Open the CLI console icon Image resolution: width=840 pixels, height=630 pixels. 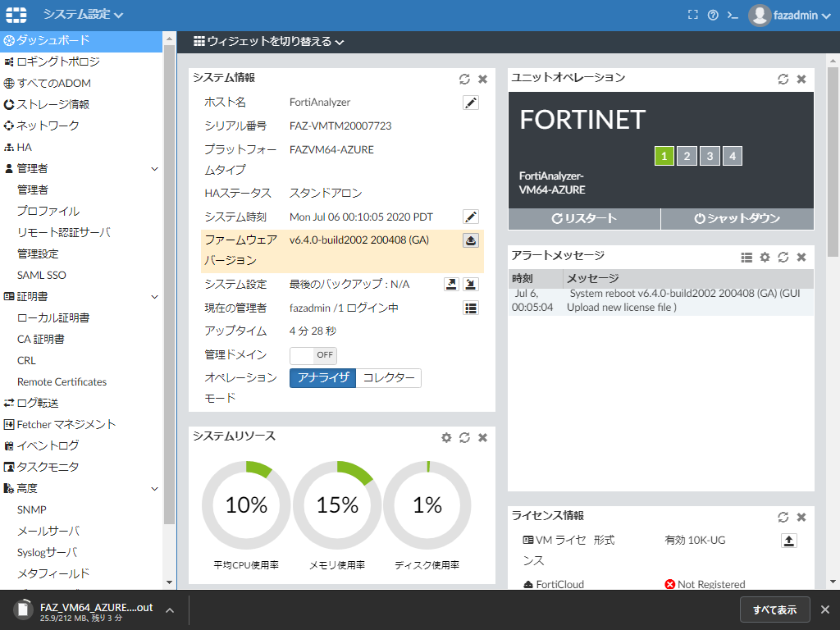click(x=733, y=16)
